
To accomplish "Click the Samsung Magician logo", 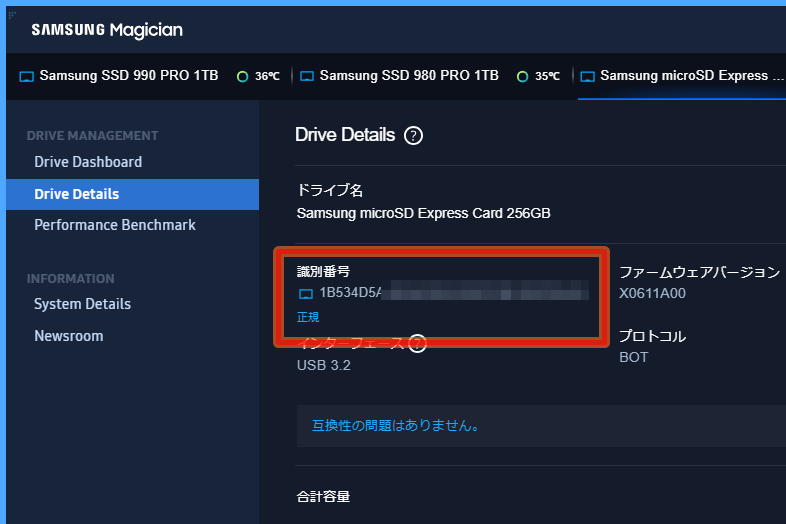I will tap(107, 30).
